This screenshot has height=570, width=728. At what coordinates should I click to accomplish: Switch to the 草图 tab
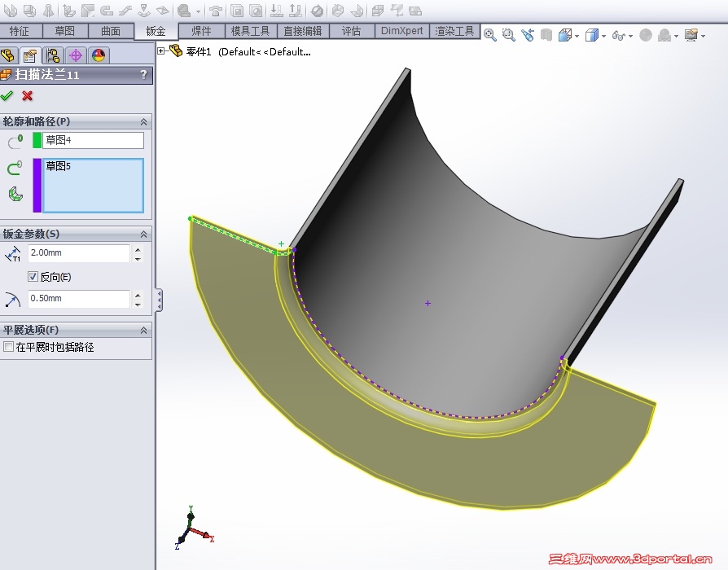65,31
